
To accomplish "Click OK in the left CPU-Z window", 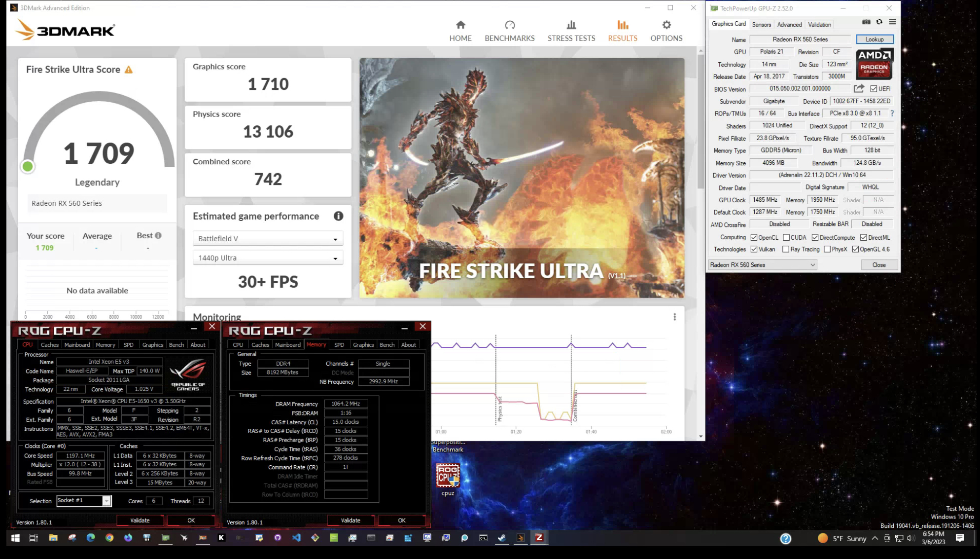I will pos(191,520).
